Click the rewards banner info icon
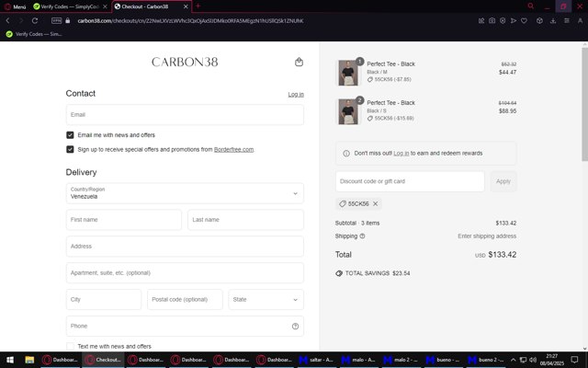Screen dimensions: 588x368 coord(346,154)
